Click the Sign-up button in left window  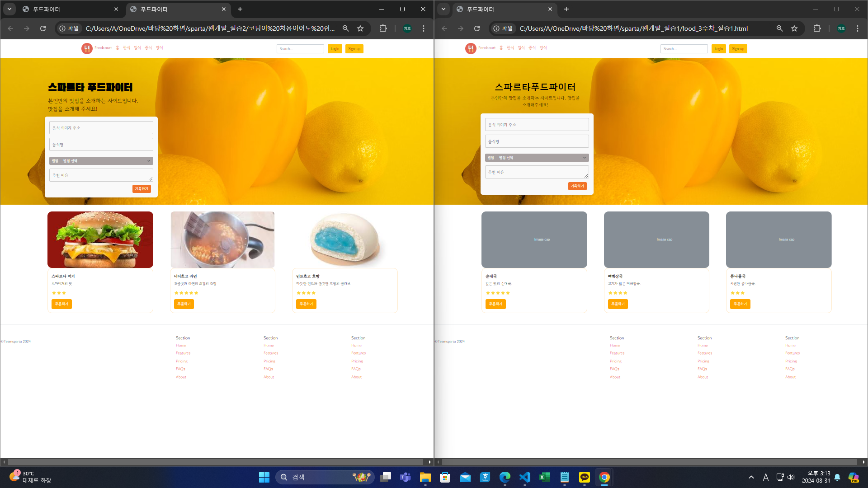[354, 49]
